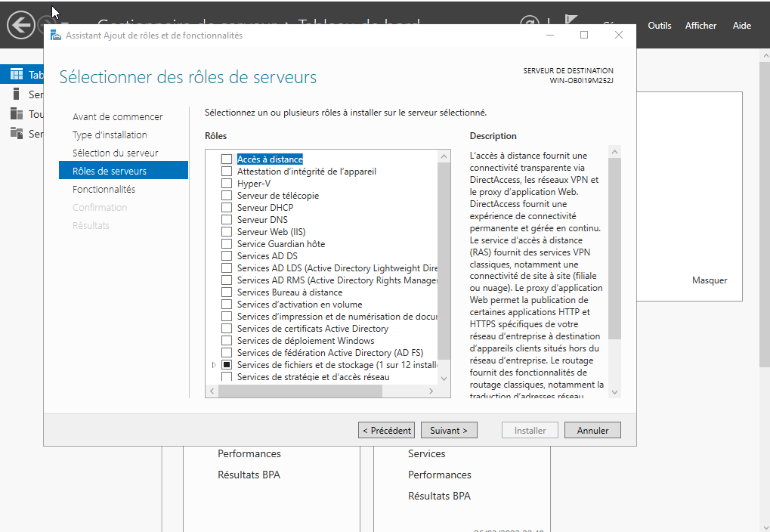
Task: Maximize the role wizard window
Action: click(x=583, y=35)
